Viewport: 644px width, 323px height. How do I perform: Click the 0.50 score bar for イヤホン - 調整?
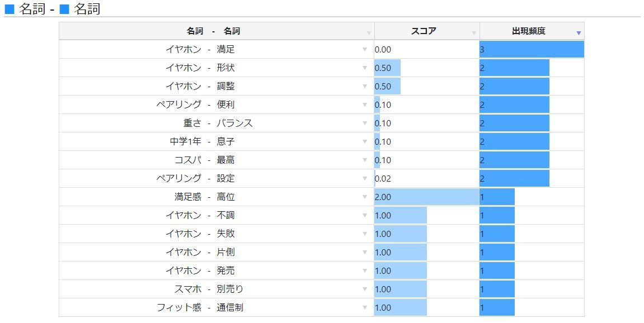387,87
